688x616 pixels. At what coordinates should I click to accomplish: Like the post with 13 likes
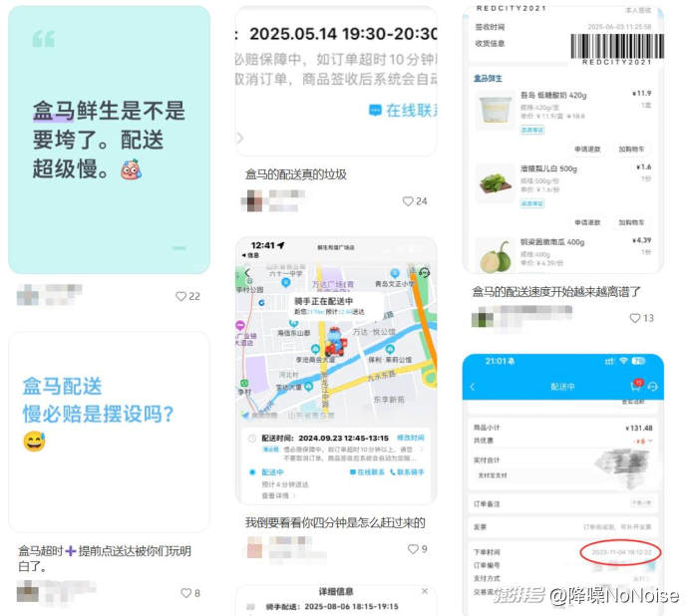pyautogui.click(x=634, y=318)
